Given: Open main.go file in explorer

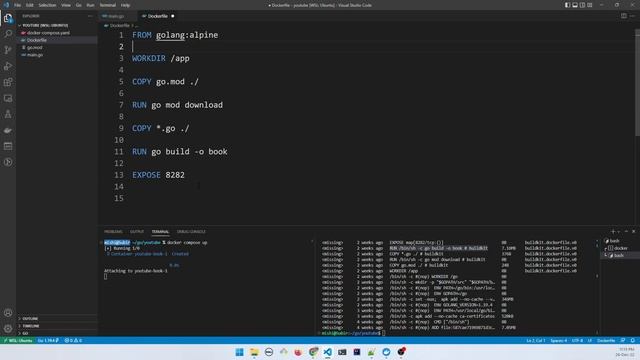Looking at the screenshot, I should [x=35, y=55].
